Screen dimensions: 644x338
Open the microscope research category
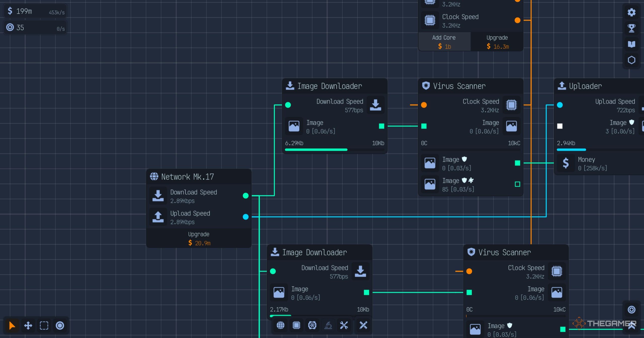(328, 325)
